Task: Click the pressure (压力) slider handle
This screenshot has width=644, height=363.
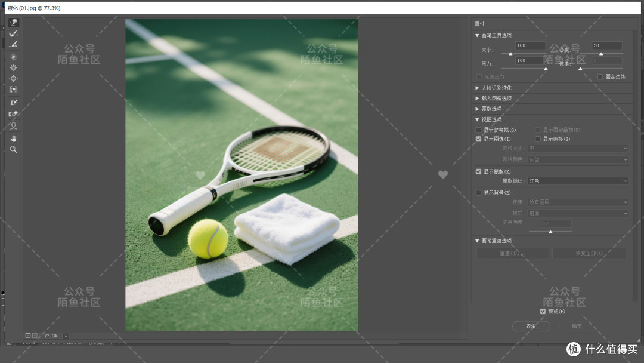Action: tap(546, 69)
